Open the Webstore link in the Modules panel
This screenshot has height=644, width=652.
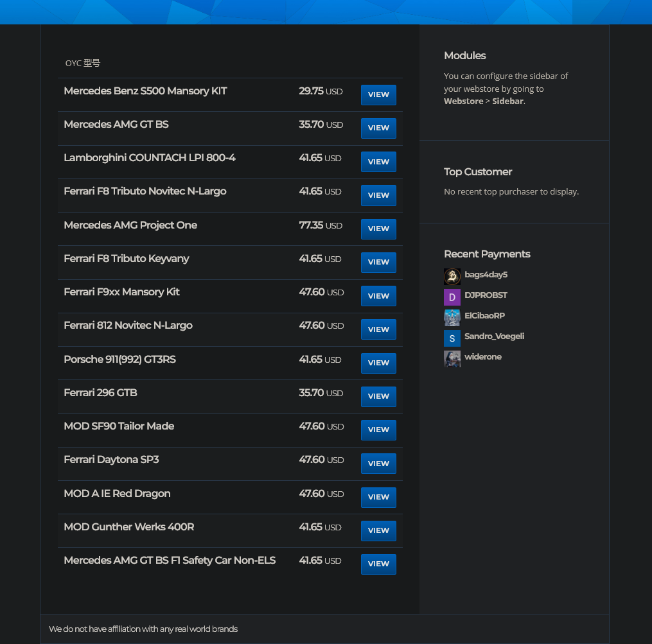(x=463, y=101)
